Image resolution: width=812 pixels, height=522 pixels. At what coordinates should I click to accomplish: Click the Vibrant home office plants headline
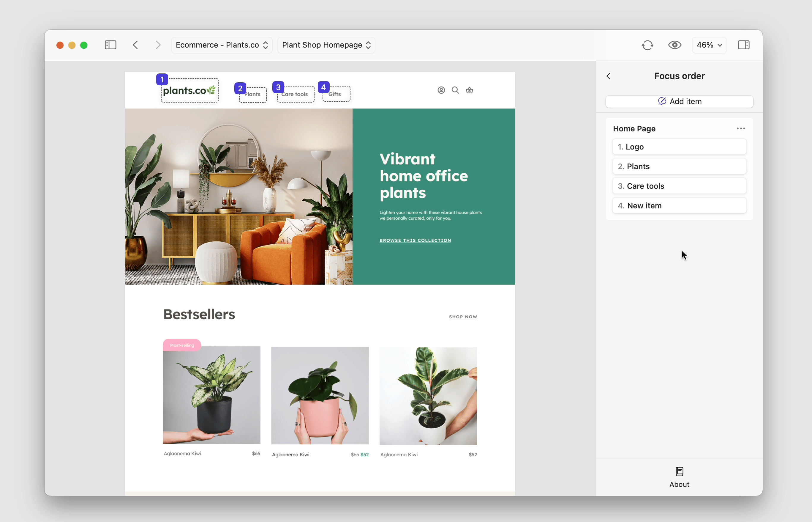(x=424, y=176)
